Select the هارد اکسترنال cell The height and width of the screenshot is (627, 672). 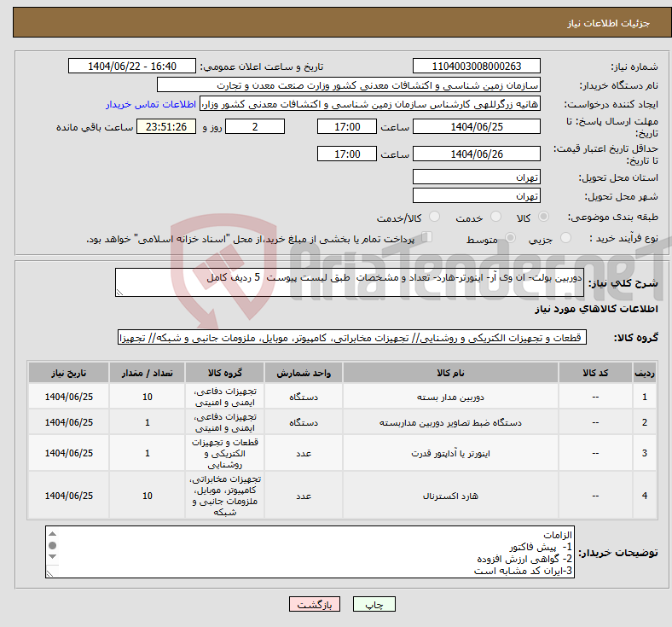point(450,496)
